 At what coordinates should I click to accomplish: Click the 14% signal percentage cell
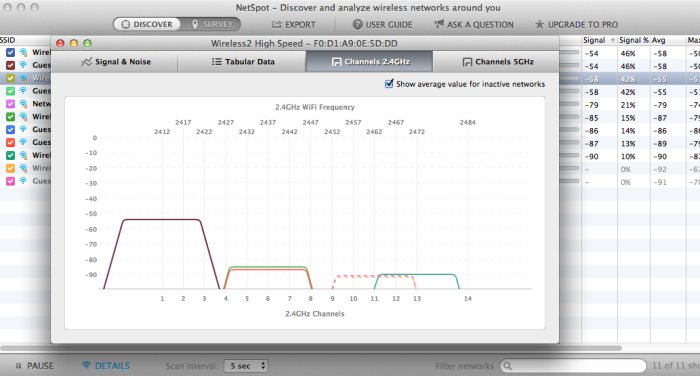click(628, 131)
